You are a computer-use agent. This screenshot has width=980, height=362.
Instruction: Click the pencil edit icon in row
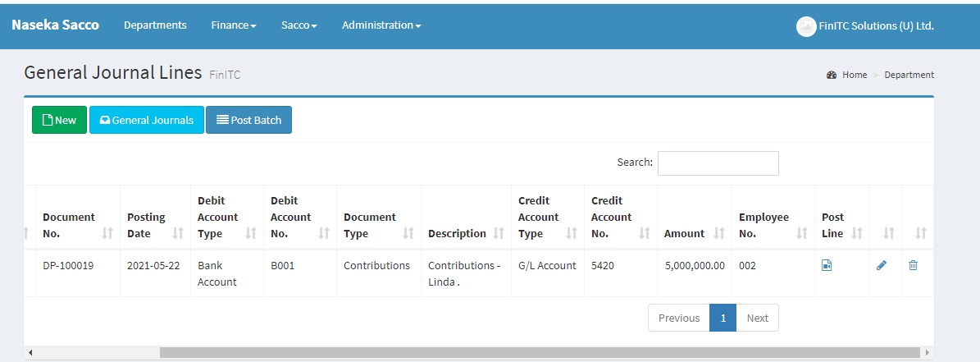click(882, 266)
